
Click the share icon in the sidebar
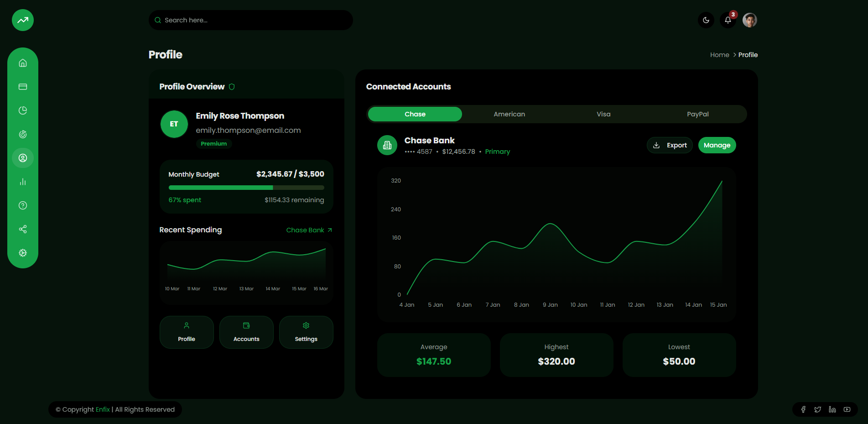pyautogui.click(x=23, y=229)
